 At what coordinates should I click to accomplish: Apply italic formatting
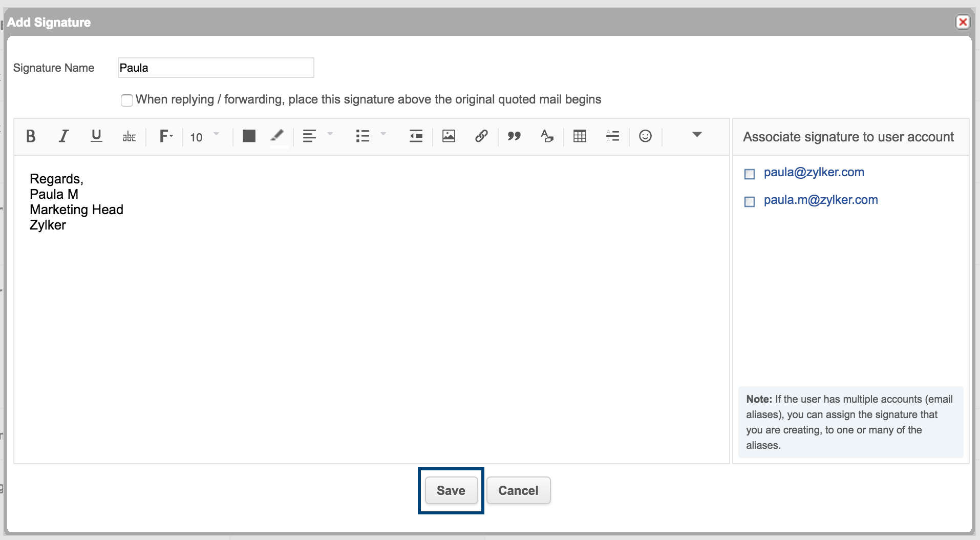click(x=63, y=136)
